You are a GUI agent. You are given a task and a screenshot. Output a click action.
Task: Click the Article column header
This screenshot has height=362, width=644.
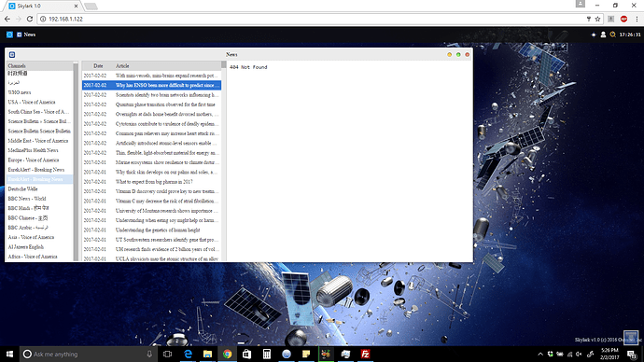(x=167, y=65)
